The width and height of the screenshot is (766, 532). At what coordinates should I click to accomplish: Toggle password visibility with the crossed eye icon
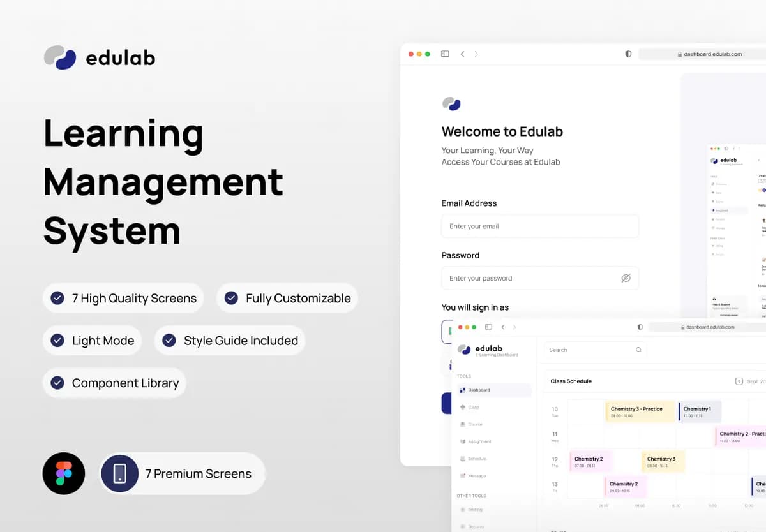[626, 278]
